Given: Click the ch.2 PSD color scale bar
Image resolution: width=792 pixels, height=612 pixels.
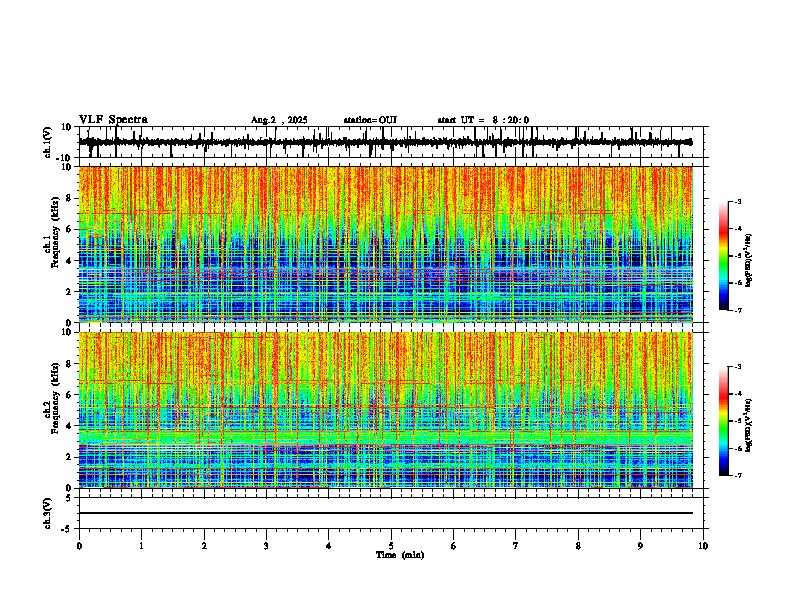Looking at the screenshot, I should tap(724, 421).
